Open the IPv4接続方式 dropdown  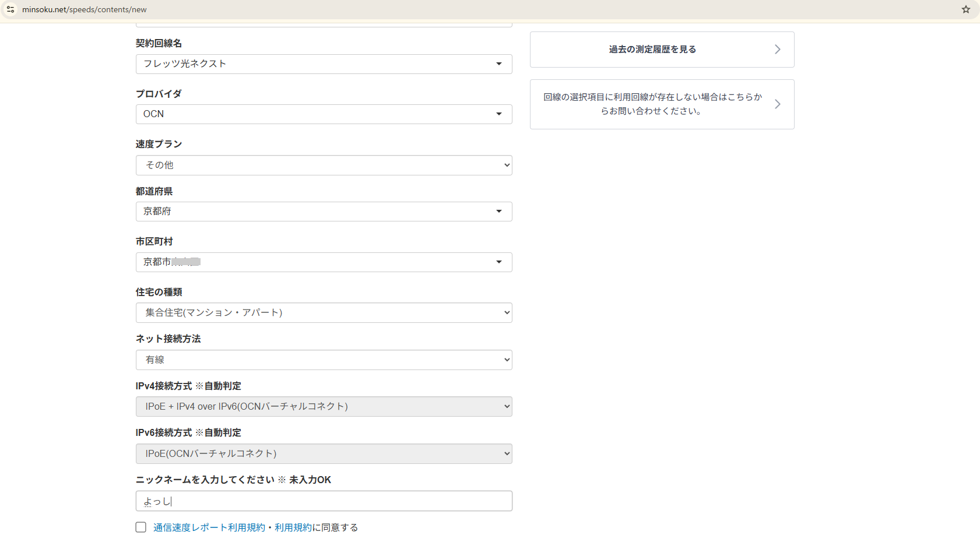(324, 407)
